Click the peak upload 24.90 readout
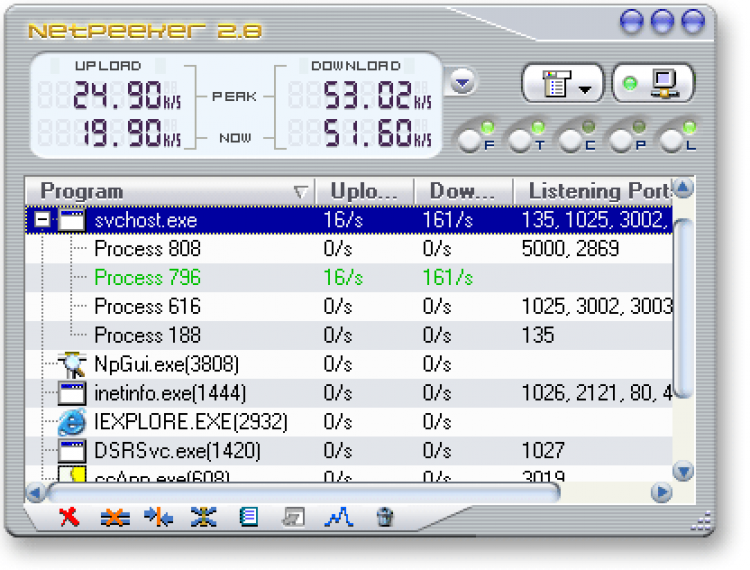750x570 pixels. tap(127, 95)
